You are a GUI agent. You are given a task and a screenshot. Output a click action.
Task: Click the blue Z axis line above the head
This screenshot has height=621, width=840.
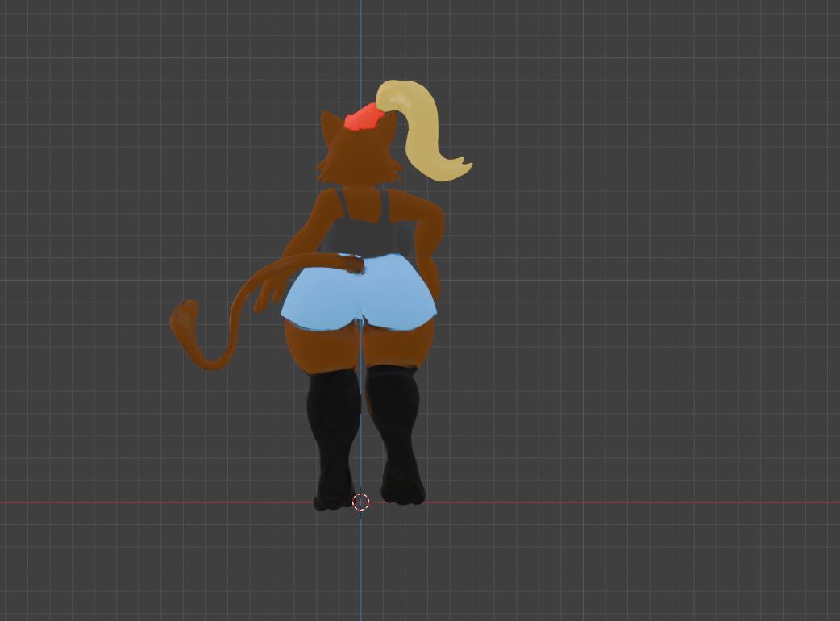pos(360,53)
